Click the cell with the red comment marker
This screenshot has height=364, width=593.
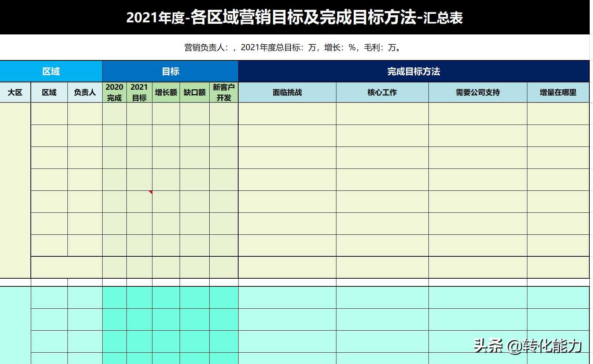click(x=139, y=201)
